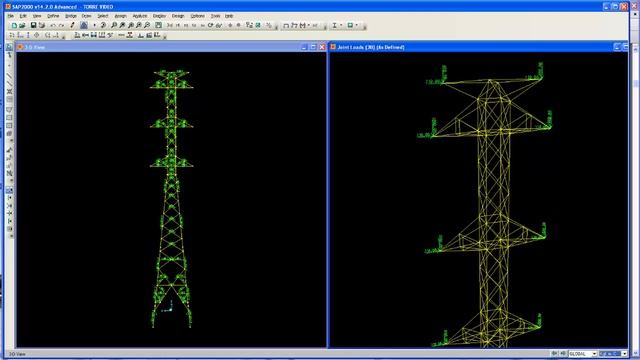Viewport: 640px width, 360px height.
Task: Open the Edit menu
Action: pyautogui.click(x=23, y=16)
